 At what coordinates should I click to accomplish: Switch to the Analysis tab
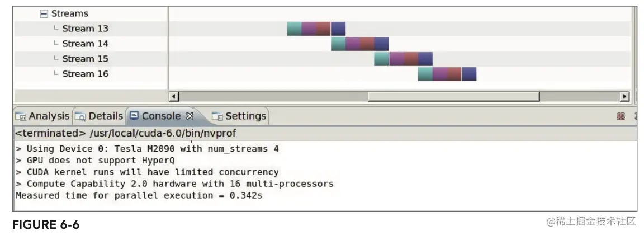pos(49,116)
